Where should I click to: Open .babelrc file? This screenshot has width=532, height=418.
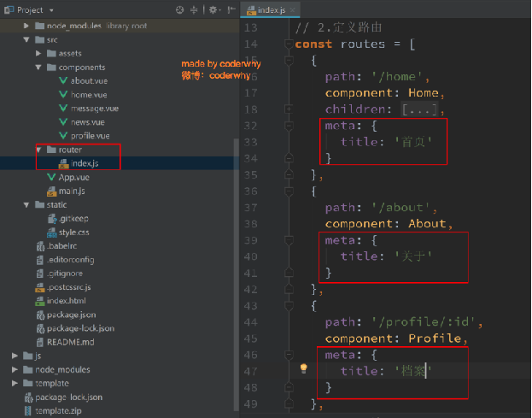point(61,246)
